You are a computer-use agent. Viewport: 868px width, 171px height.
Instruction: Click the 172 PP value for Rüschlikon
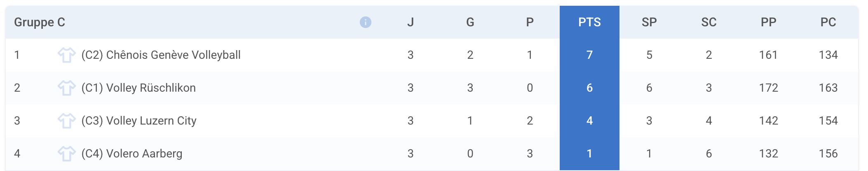point(769,88)
